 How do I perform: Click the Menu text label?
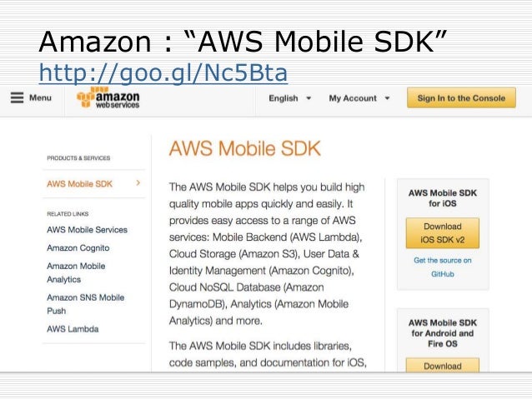[40, 97]
